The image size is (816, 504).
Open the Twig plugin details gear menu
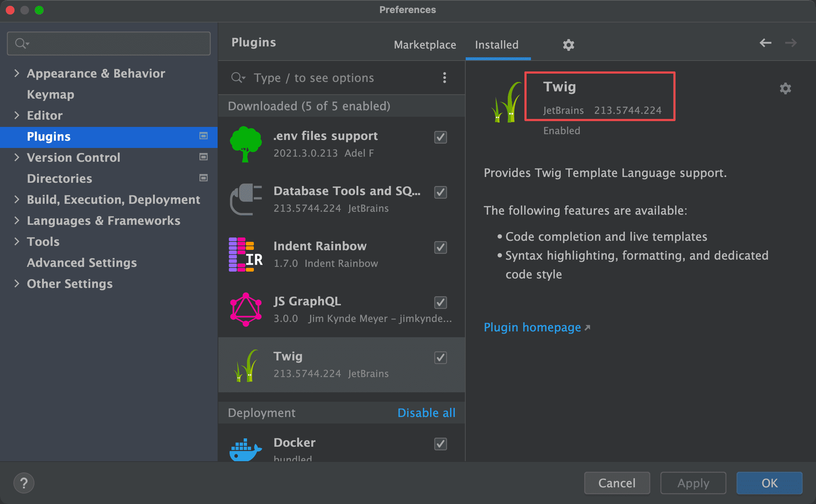click(785, 88)
